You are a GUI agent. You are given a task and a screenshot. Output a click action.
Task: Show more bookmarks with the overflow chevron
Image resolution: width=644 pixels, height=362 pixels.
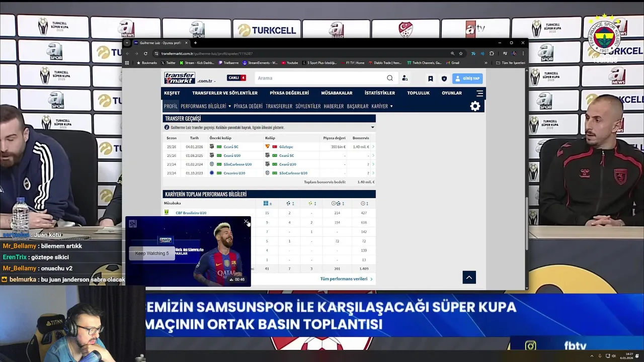[486, 63]
